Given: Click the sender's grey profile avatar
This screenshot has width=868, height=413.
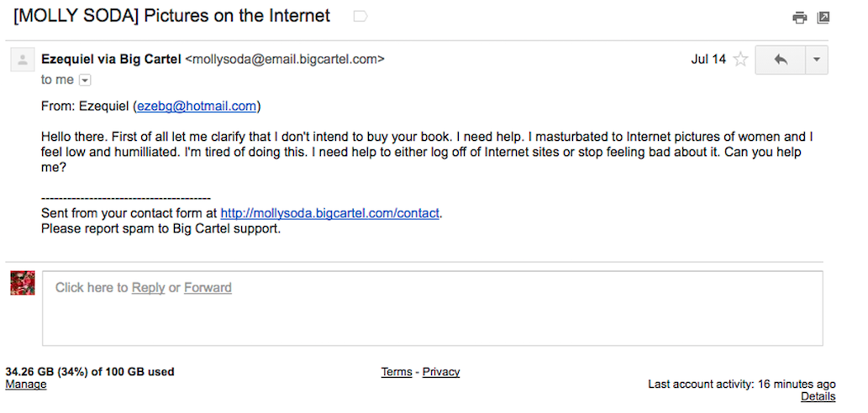Looking at the screenshot, I should [x=22, y=60].
